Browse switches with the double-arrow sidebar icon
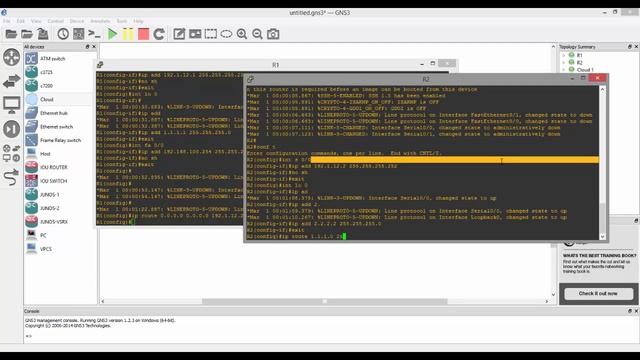Viewport: 640px width, 360px height. pos(11,81)
